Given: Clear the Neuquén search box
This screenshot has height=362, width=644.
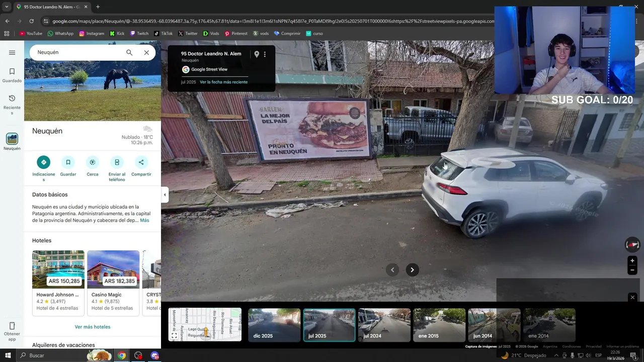Looking at the screenshot, I should [146, 53].
